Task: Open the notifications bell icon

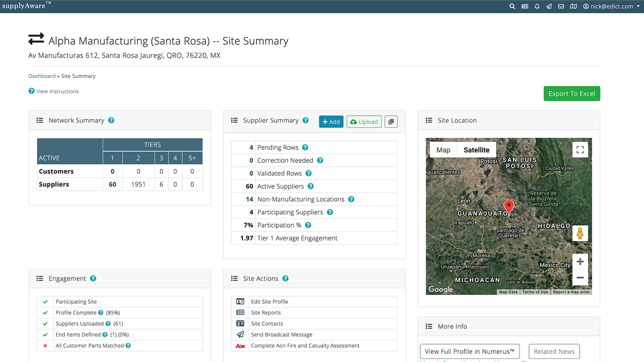Action: [537, 6]
